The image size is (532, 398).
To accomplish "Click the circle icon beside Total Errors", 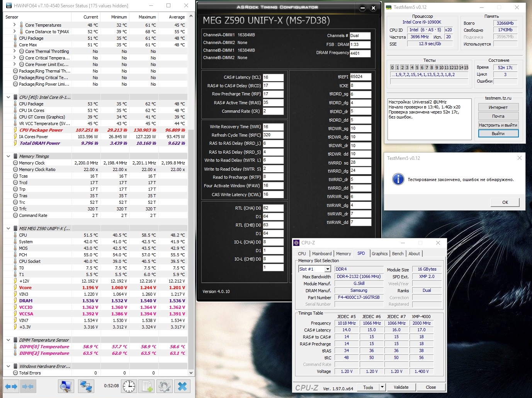I will 15,373.
